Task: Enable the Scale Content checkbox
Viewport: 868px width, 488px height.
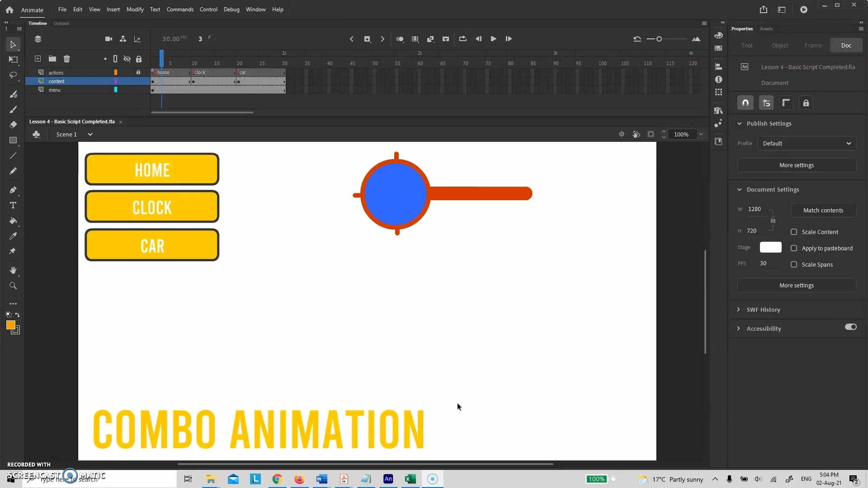Action: (794, 232)
